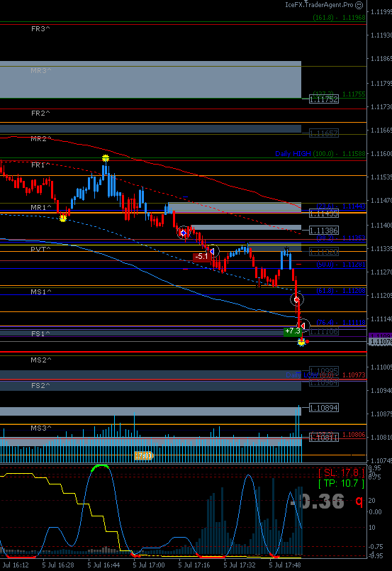This screenshot has width=392, height=571.
Task: Click the 5 Jul 17:48 time label
Action: click(x=285, y=565)
